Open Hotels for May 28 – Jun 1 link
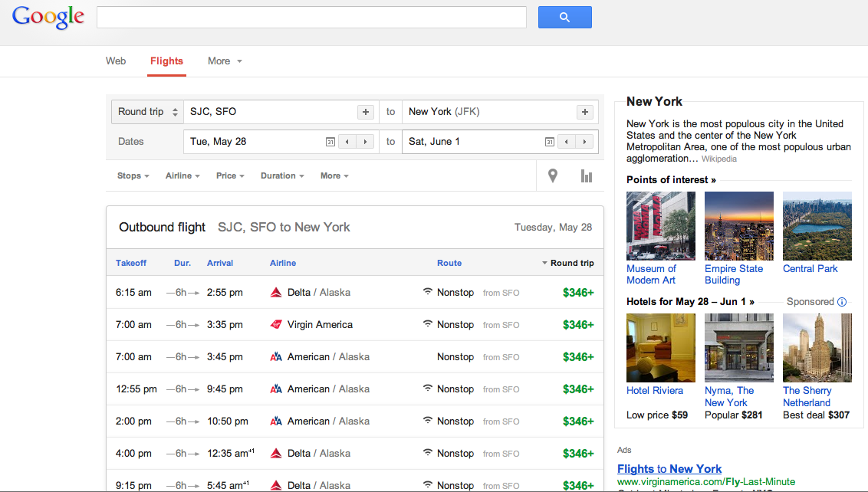This screenshot has height=492, width=868. pyautogui.click(x=690, y=302)
